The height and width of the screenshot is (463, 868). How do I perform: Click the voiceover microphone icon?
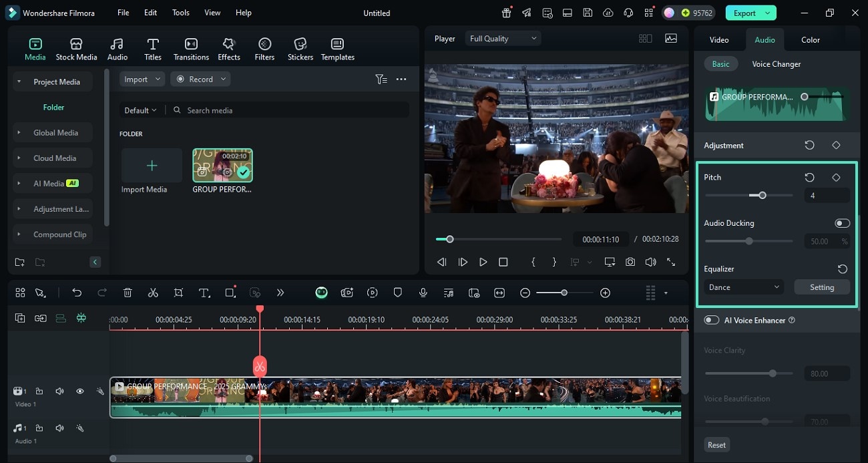(x=423, y=293)
